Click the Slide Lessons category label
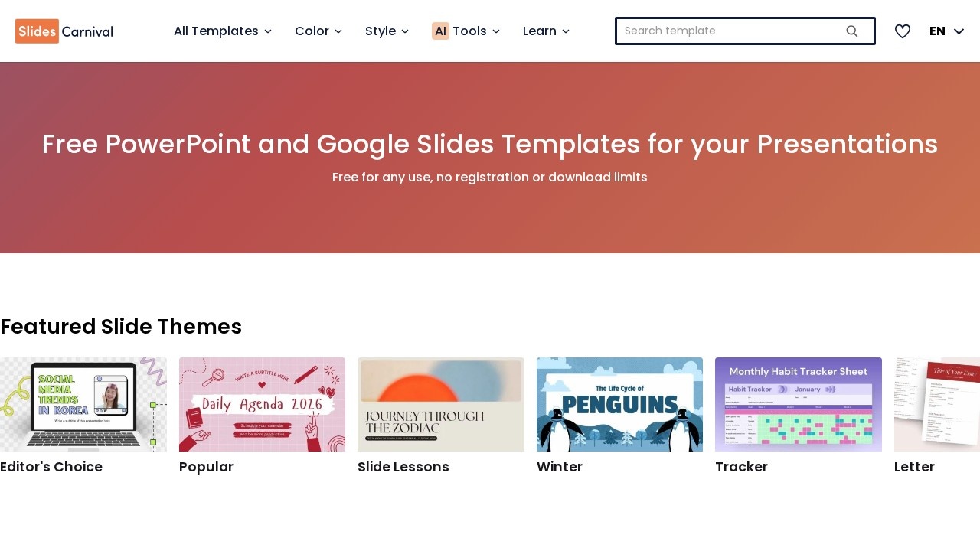The width and height of the screenshot is (980, 551). pos(403,467)
